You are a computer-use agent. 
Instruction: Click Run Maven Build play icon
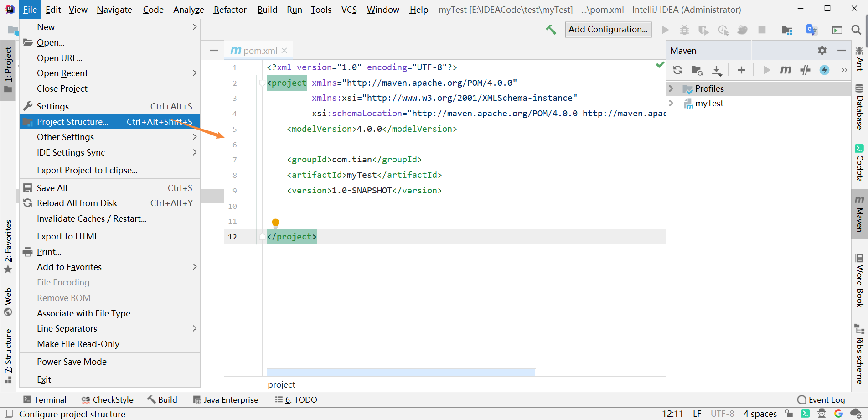tap(767, 70)
